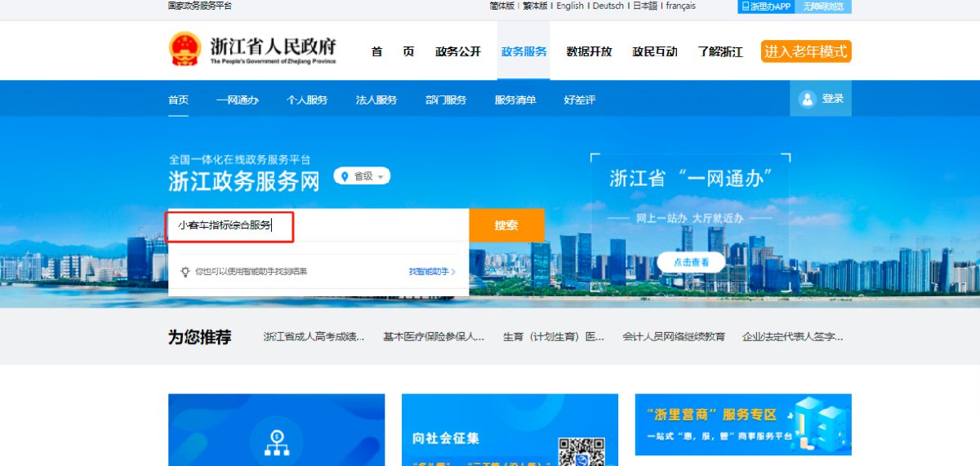Click the 浙江政务服务网 heading
Viewport: 980px width, 466px height.
tap(244, 181)
